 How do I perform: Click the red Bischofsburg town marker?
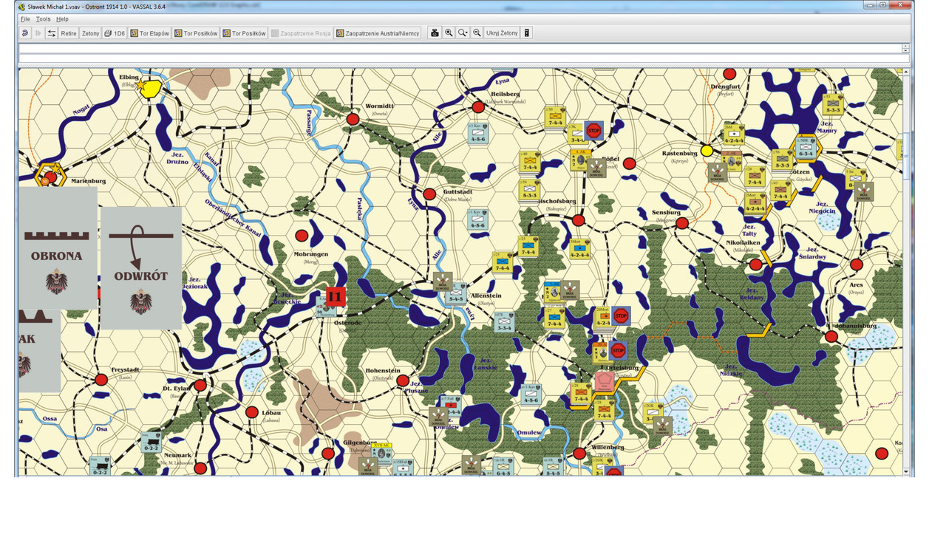[578, 220]
